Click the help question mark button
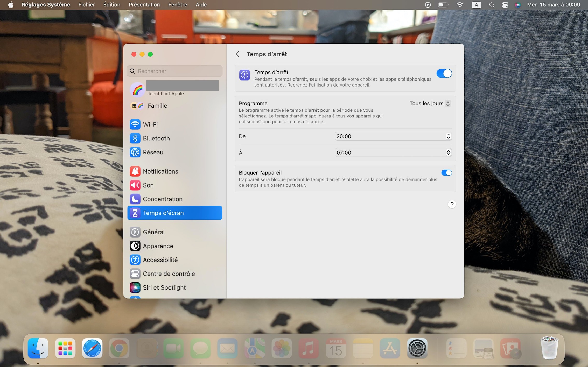 452,205
